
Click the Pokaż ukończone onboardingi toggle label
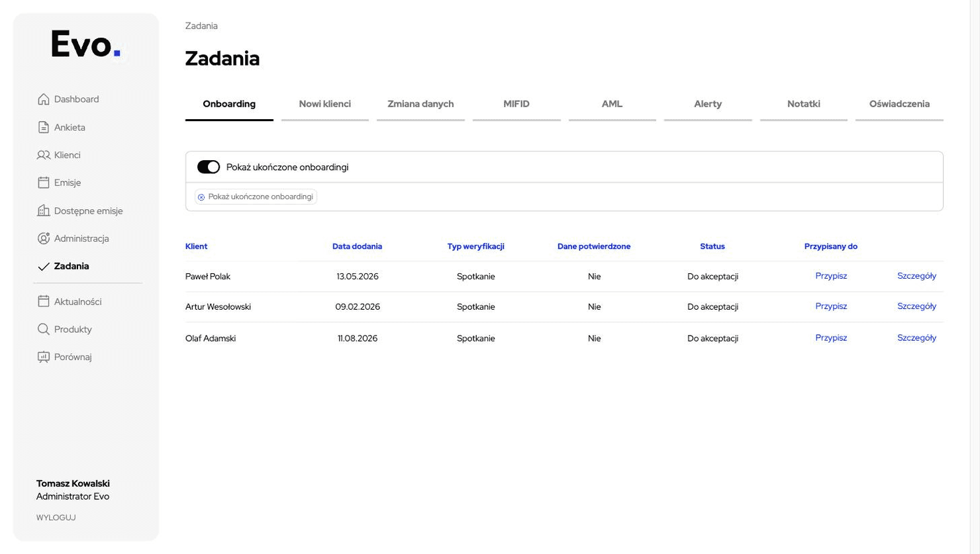pos(287,167)
